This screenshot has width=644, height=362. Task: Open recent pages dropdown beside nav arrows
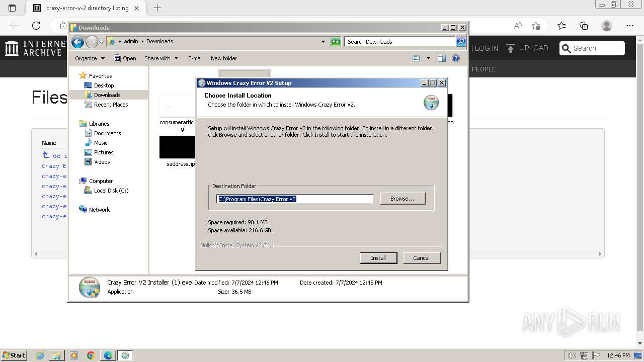click(102, 42)
